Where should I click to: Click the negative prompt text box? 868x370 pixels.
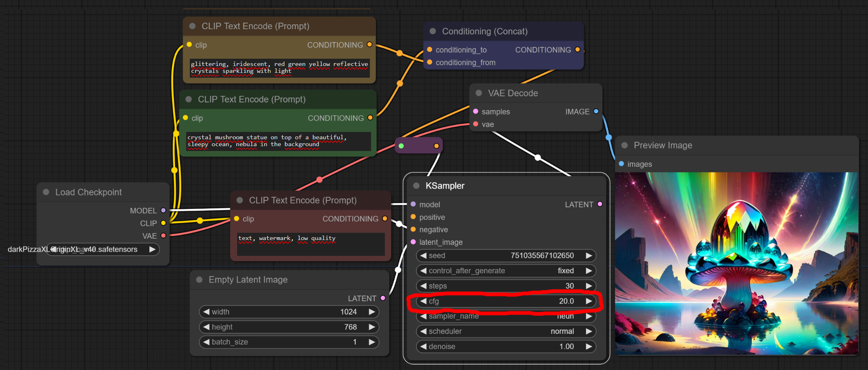[310, 244]
